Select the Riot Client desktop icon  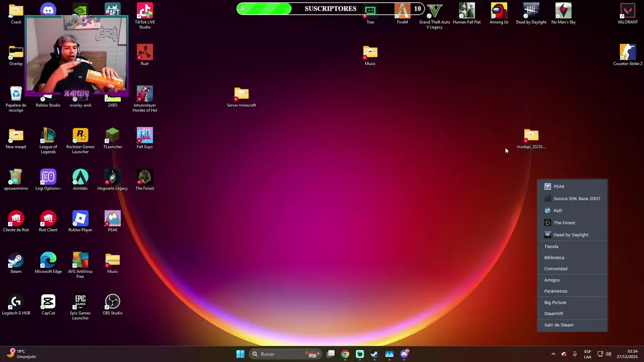click(48, 221)
